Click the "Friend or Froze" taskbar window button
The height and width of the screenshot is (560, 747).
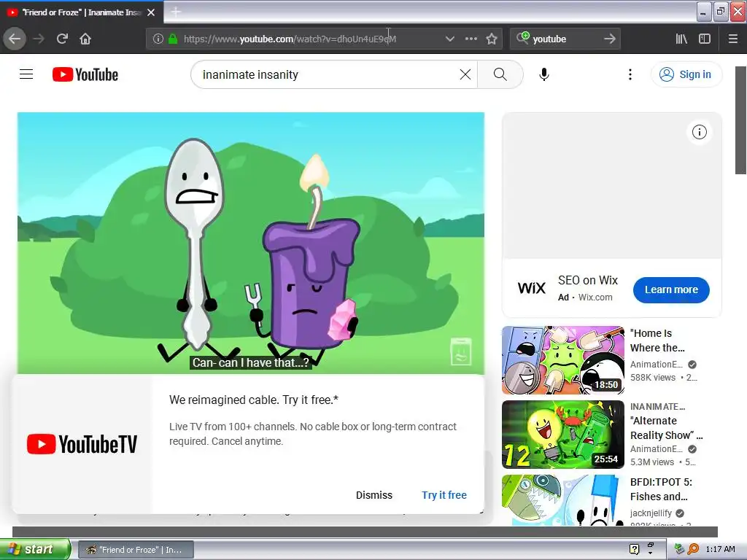pos(136,550)
